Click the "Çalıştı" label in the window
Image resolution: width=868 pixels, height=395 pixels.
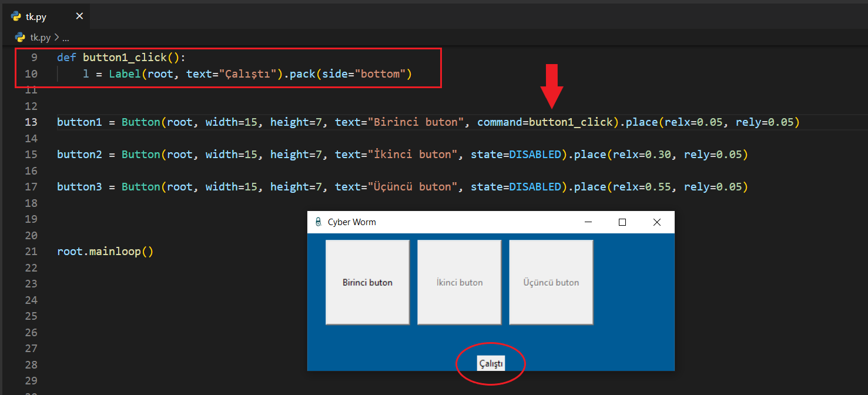pos(491,364)
